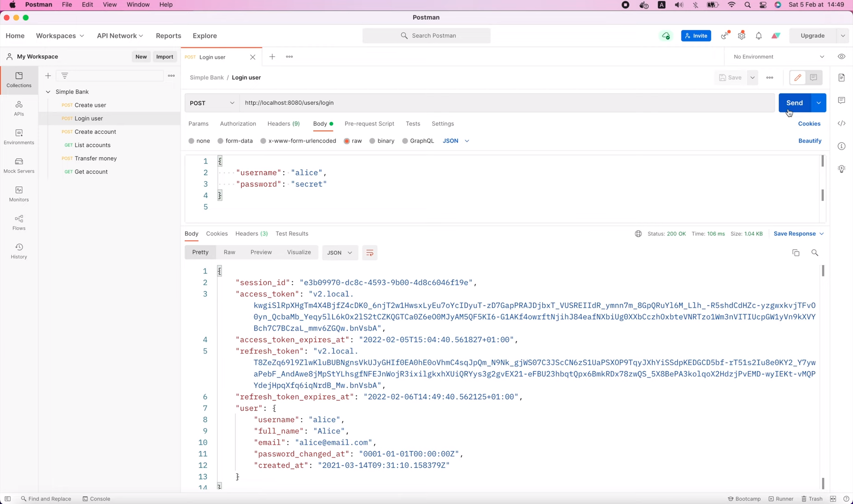
Task: Click the Invite button
Action: [696, 36]
